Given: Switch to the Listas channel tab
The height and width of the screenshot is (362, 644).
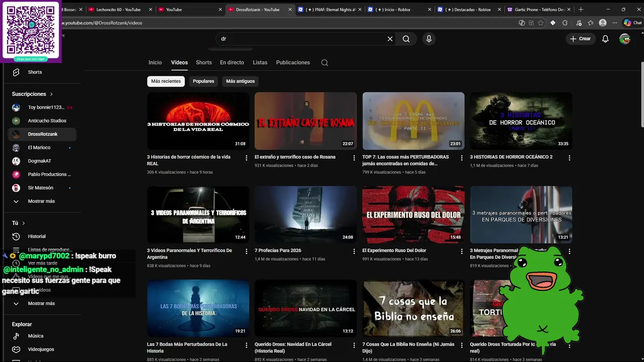Looking at the screenshot, I should pyautogui.click(x=260, y=63).
